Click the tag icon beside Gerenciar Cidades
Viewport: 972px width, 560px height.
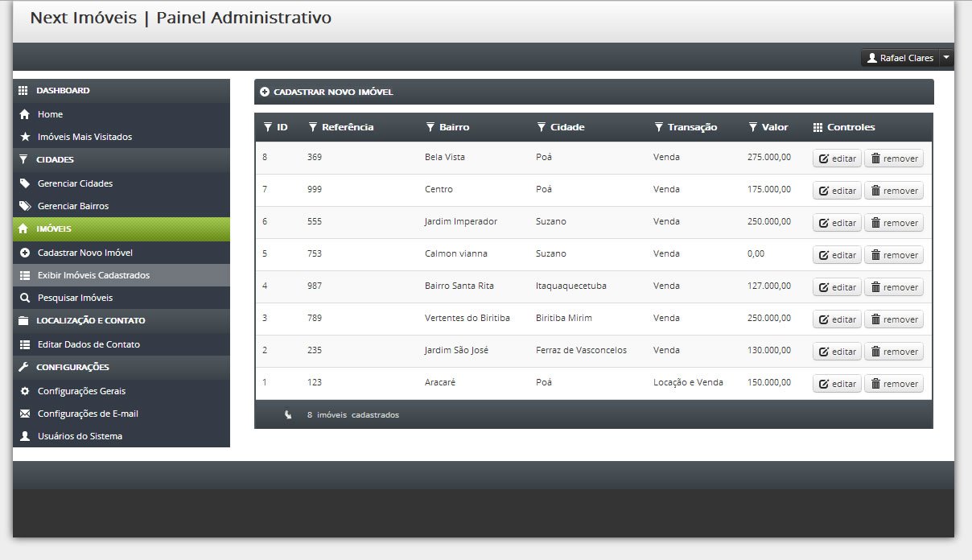pyautogui.click(x=24, y=183)
